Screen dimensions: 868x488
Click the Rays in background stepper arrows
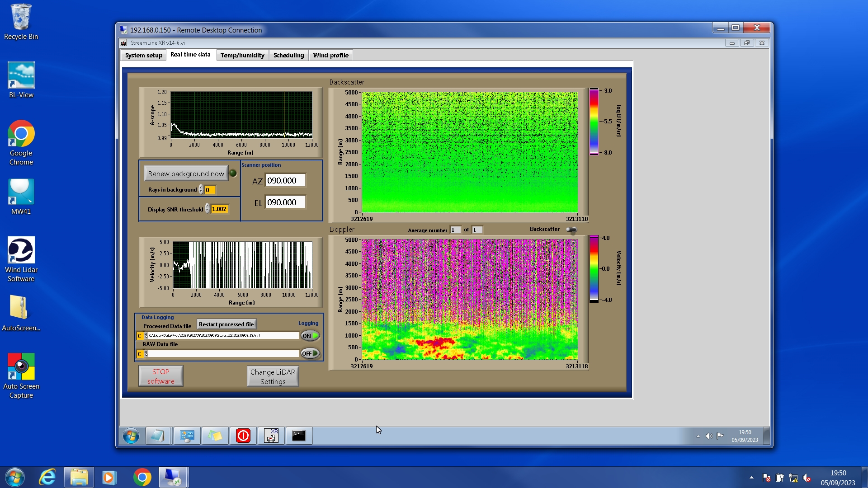pos(201,190)
